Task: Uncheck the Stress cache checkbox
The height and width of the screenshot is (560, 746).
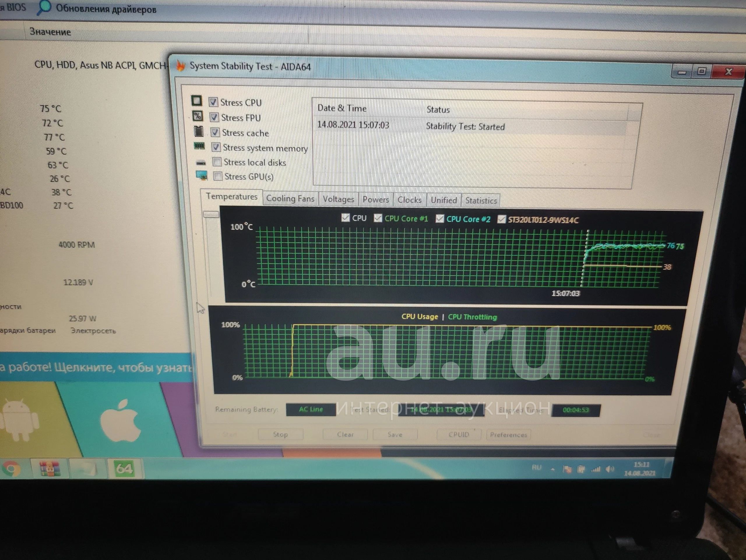Action: pyautogui.click(x=215, y=132)
